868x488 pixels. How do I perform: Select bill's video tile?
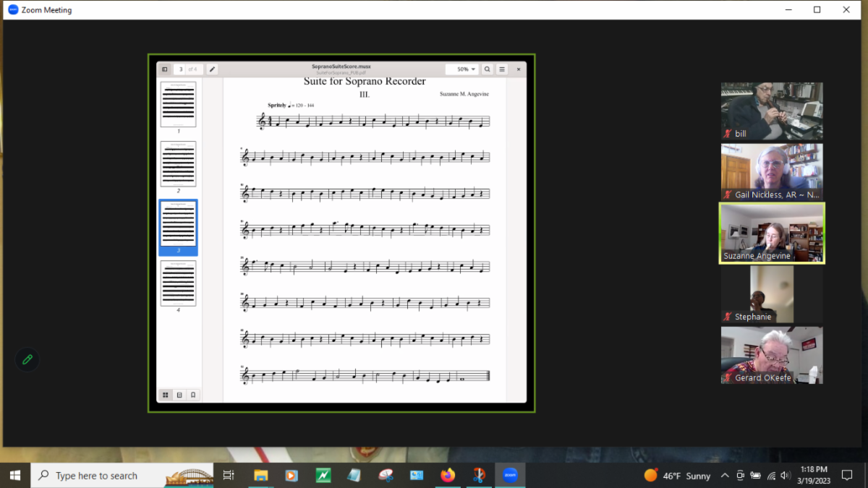coord(772,111)
